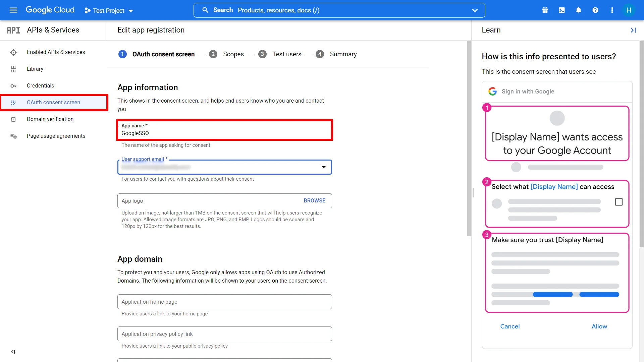Click the Credentials key icon
This screenshot has width=644, height=362.
(x=13, y=86)
